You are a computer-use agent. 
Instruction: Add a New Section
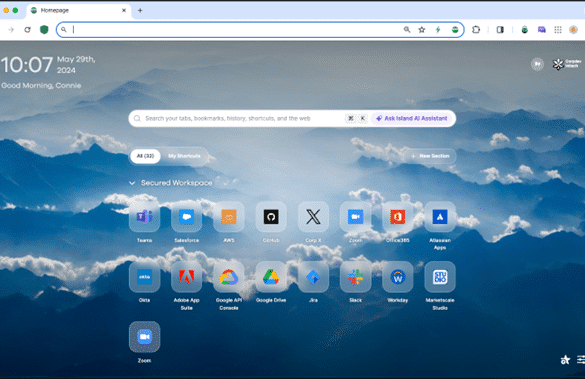click(431, 156)
